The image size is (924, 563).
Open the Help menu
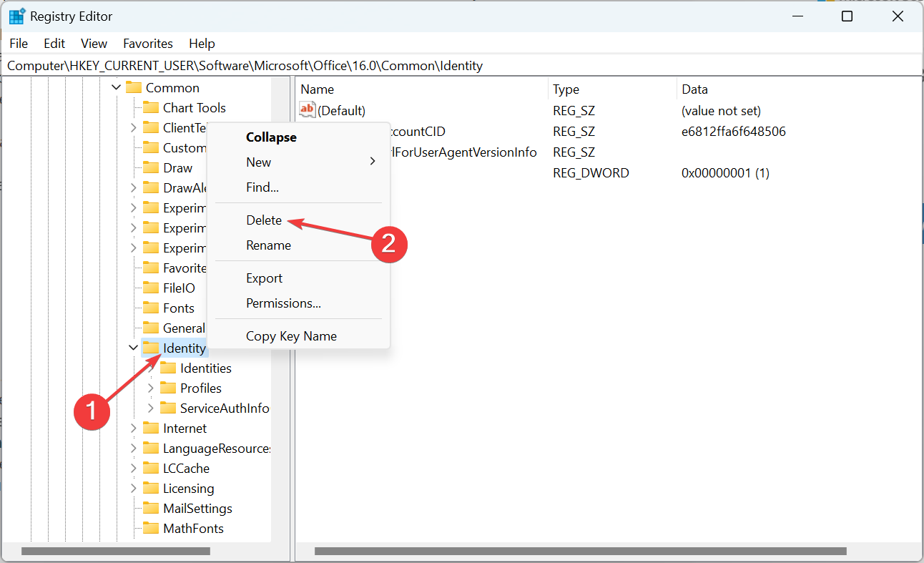pos(202,44)
